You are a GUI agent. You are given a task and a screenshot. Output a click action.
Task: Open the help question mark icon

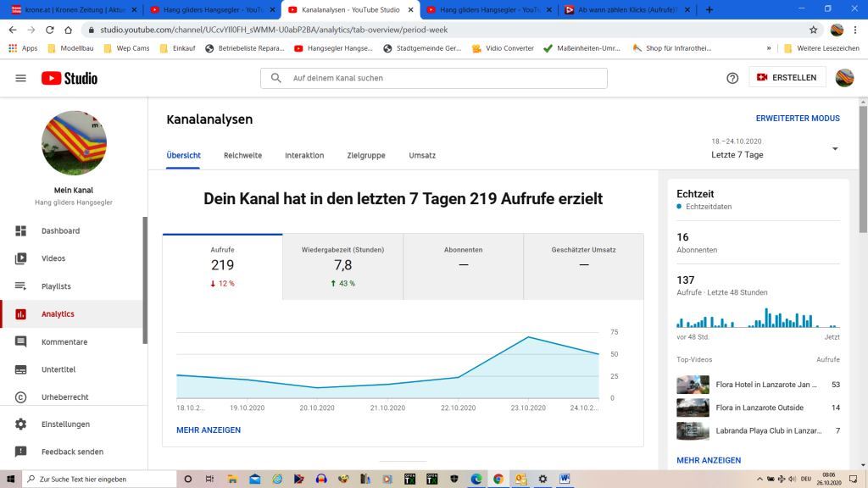tap(732, 78)
